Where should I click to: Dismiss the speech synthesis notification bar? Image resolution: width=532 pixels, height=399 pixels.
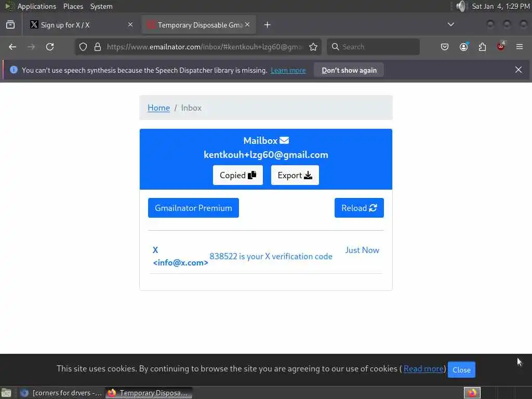518,70
